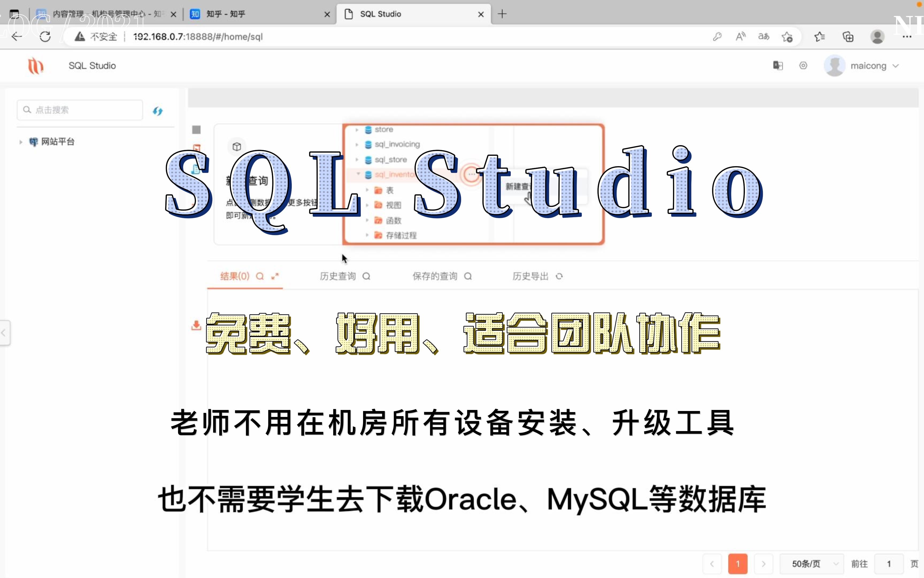The height and width of the screenshot is (578, 924).
Task: Click the export download icon
Action: pyautogui.click(x=196, y=325)
